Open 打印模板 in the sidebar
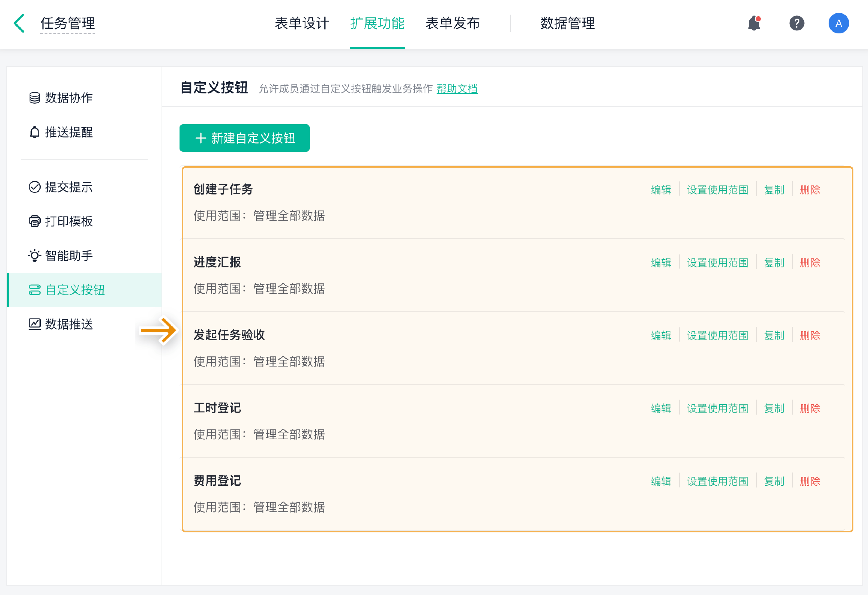This screenshot has height=595, width=868. [84, 221]
